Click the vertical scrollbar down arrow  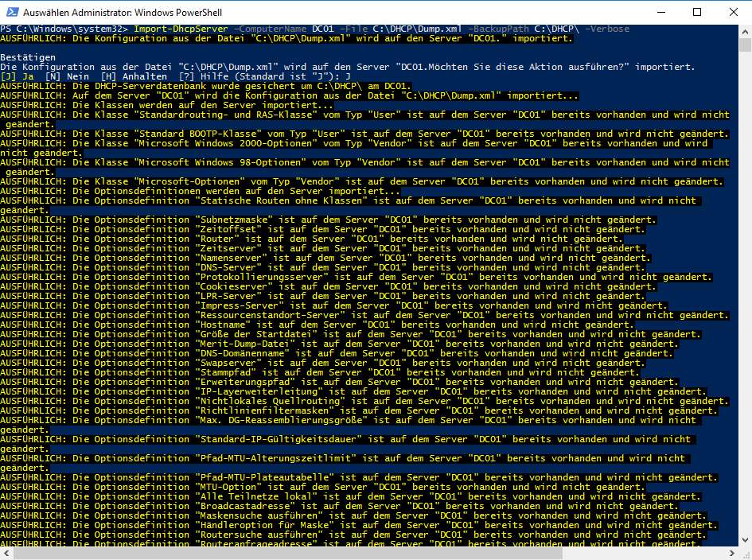[x=745, y=539]
